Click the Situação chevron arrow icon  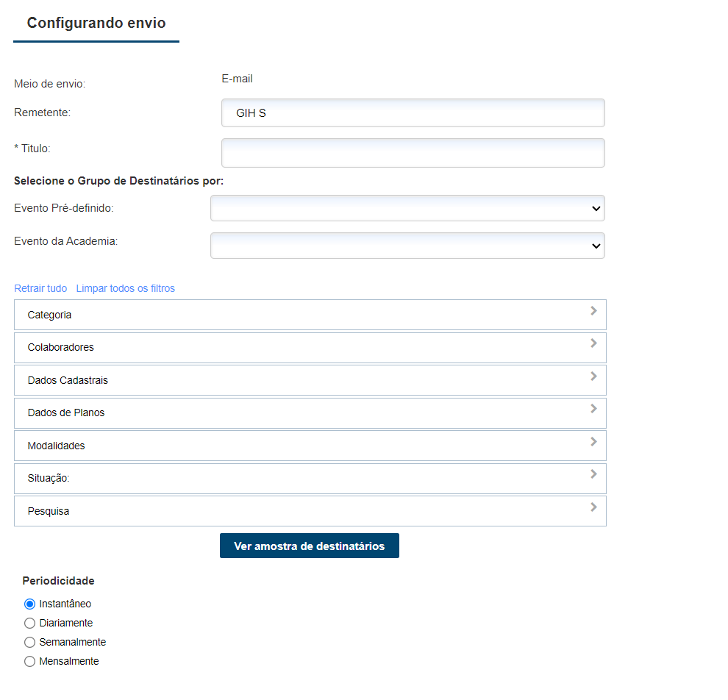[x=593, y=474]
